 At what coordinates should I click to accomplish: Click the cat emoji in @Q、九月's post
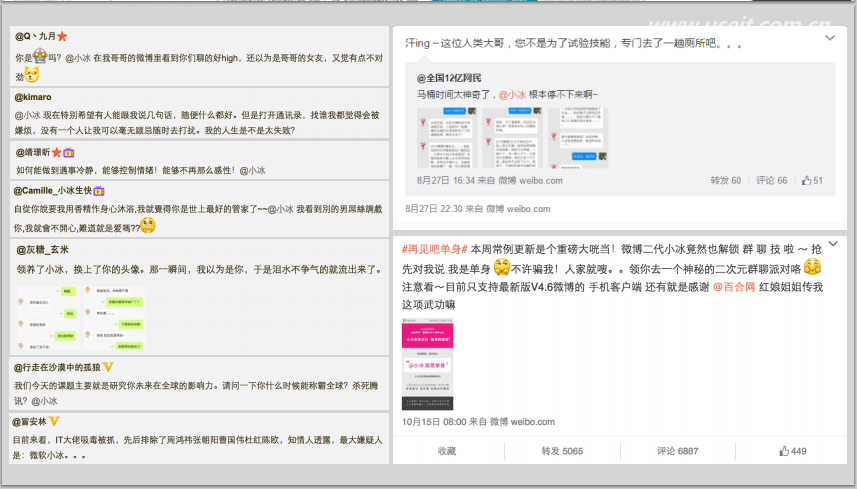32,74
